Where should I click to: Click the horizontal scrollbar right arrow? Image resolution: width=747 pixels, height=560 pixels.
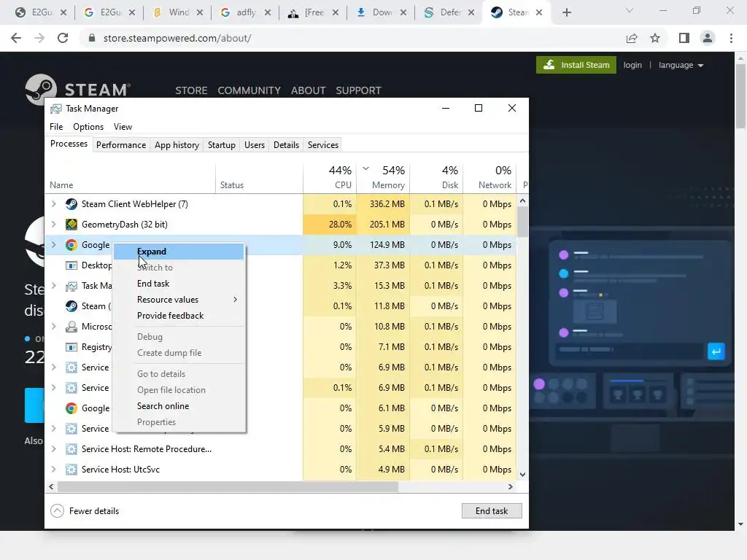[x=510, y=486]
